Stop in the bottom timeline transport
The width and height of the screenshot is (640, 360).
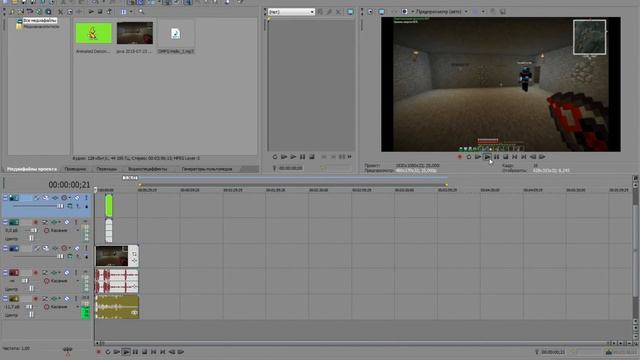[144, 352]
